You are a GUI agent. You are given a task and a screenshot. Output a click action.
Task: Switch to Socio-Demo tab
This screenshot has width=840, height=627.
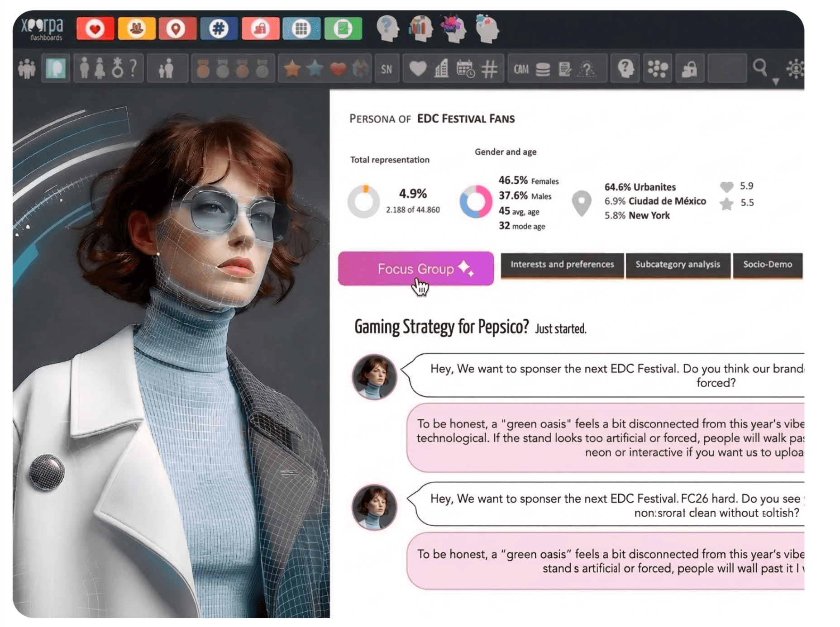point(768,265)
